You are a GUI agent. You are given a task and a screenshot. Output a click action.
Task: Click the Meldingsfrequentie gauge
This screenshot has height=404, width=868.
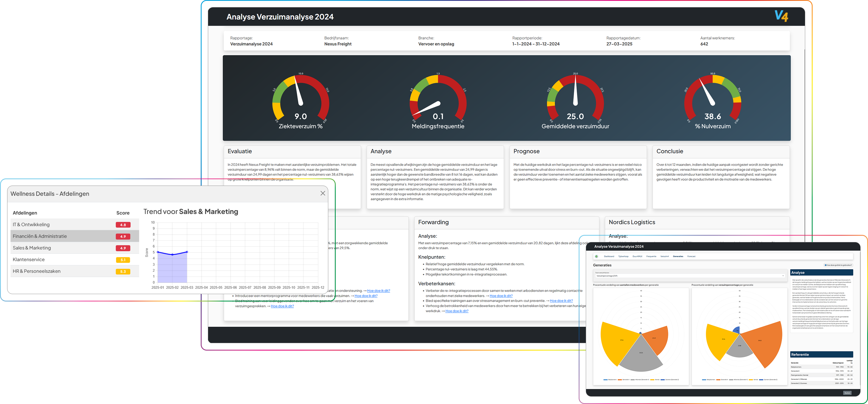point(438,101)
